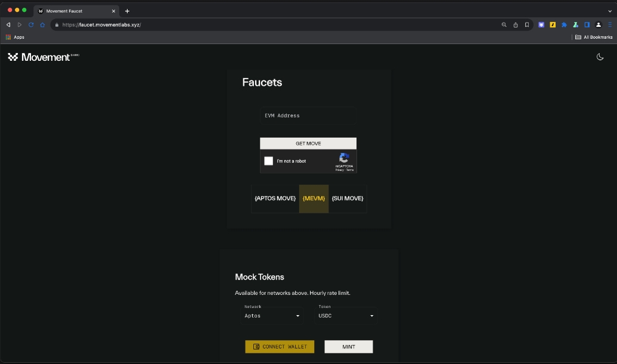Image resolution: width=617 pixels, height=364 pixels.
Task: Open a new browser tab
Action: click(127, 11)
